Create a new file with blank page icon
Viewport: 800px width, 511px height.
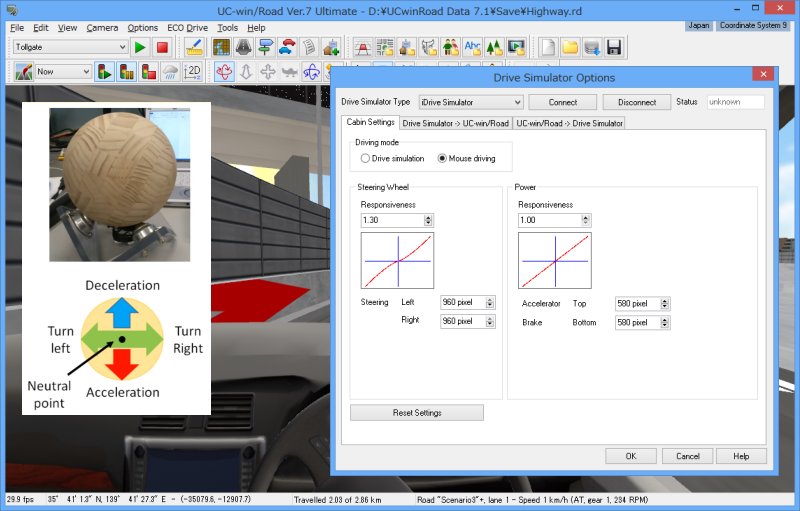[548, 47]
